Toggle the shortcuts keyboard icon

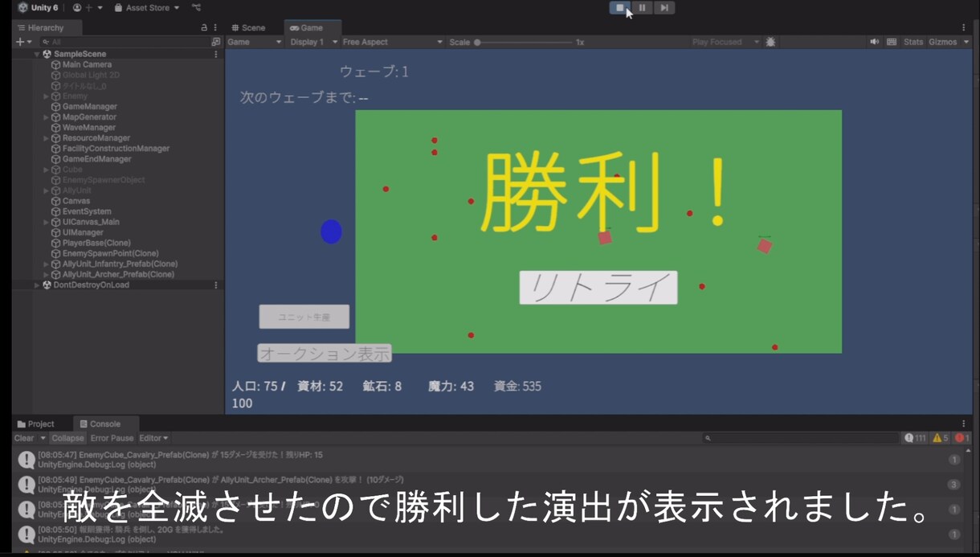pos(892,42)
